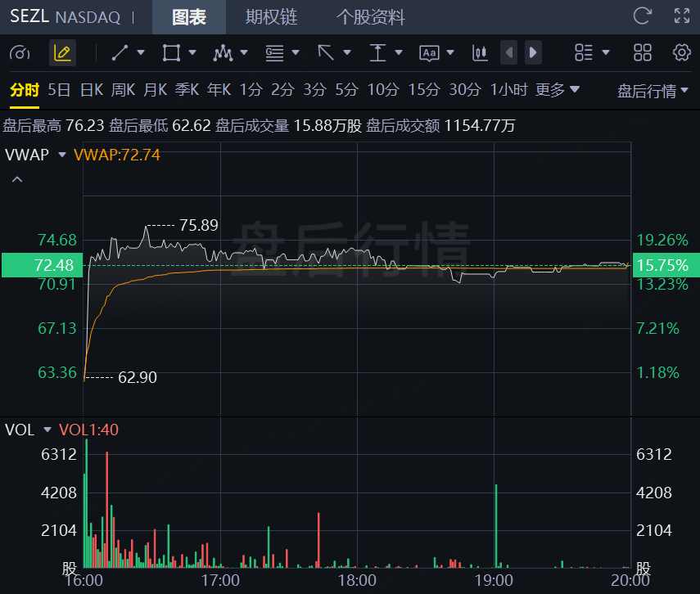Screen dimensions: 700x594
Task: Switch to the 个股资料 tab
Action: click(x=370, y=17)
